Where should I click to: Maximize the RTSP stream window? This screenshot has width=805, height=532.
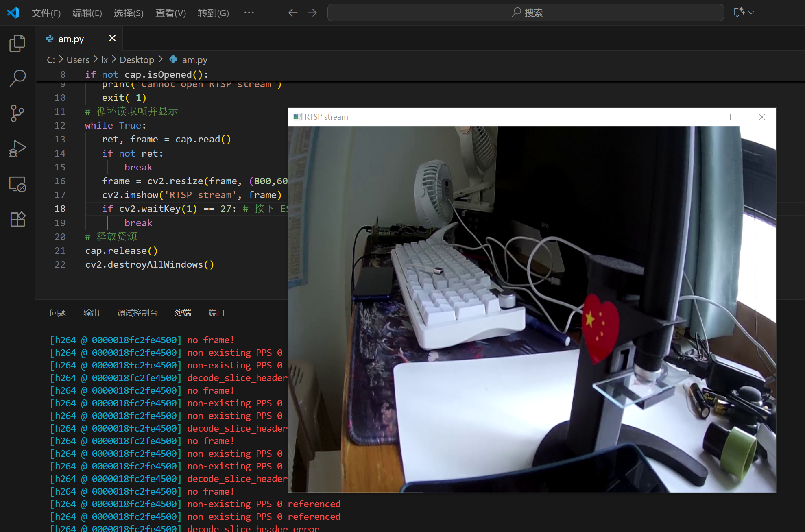733,117
